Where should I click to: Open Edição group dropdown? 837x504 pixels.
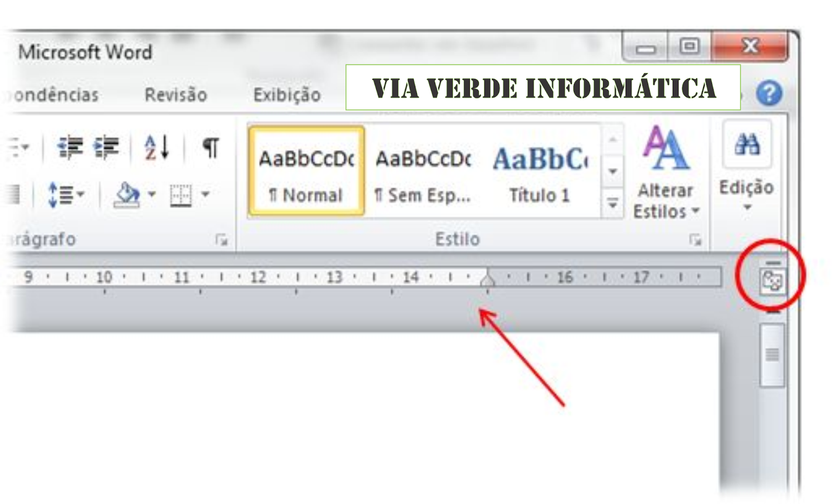coord(746,166)
